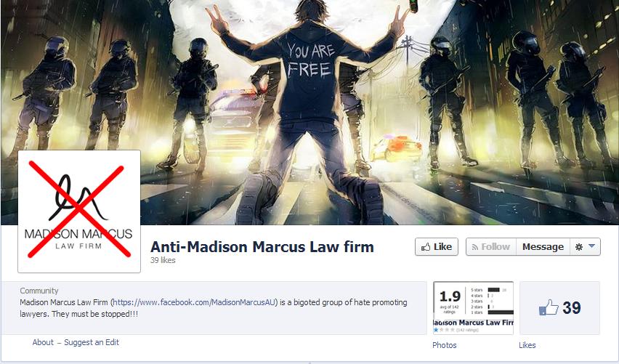619x364 pixels.
Task: Open the MadisonMarcusAU Facebook URL link
Action: pyautogui.click(x=195, y=302)
